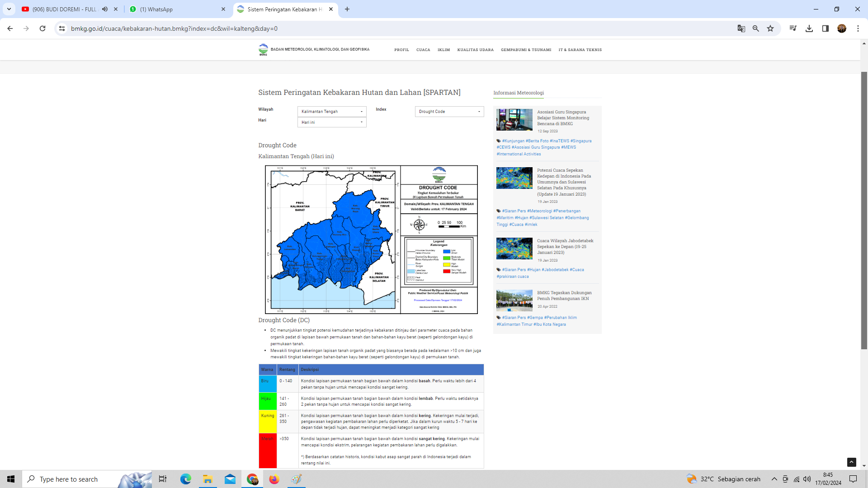Open the Google Translate icon

point(741,28)
